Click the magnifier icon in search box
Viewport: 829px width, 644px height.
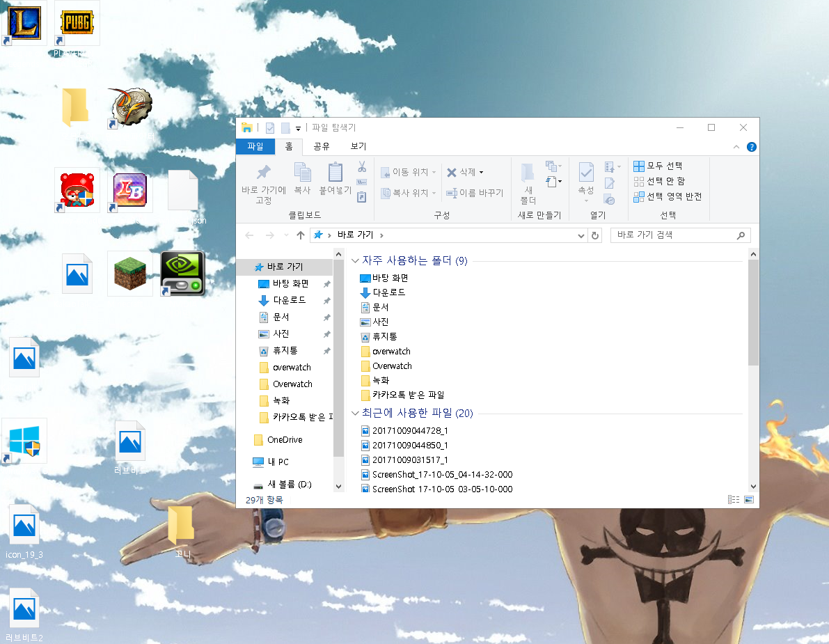click(x=741, y=235)
